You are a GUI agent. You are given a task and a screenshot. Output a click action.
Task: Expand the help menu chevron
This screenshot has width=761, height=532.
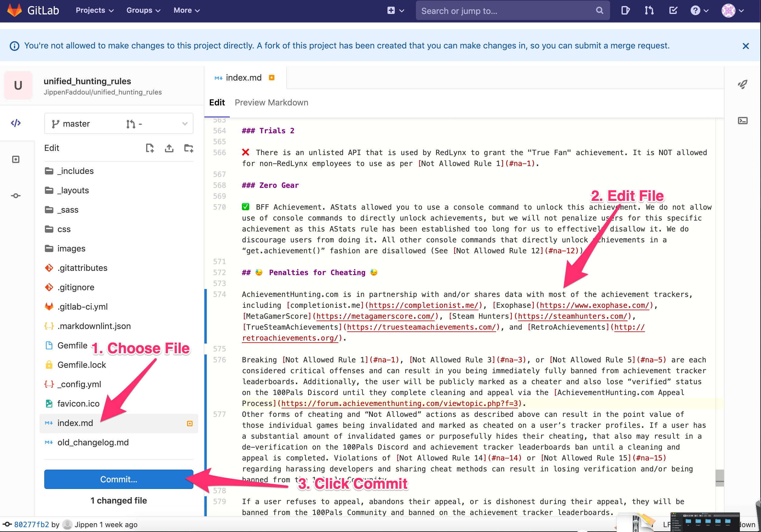(x=706, y=11)
